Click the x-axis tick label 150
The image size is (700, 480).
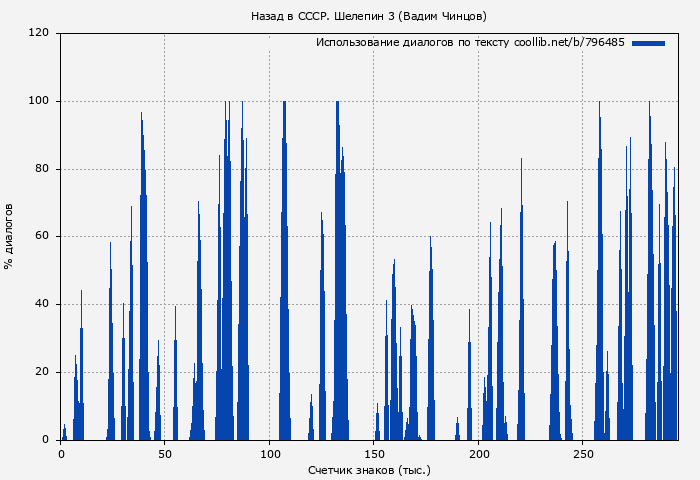tap(374, 454)
